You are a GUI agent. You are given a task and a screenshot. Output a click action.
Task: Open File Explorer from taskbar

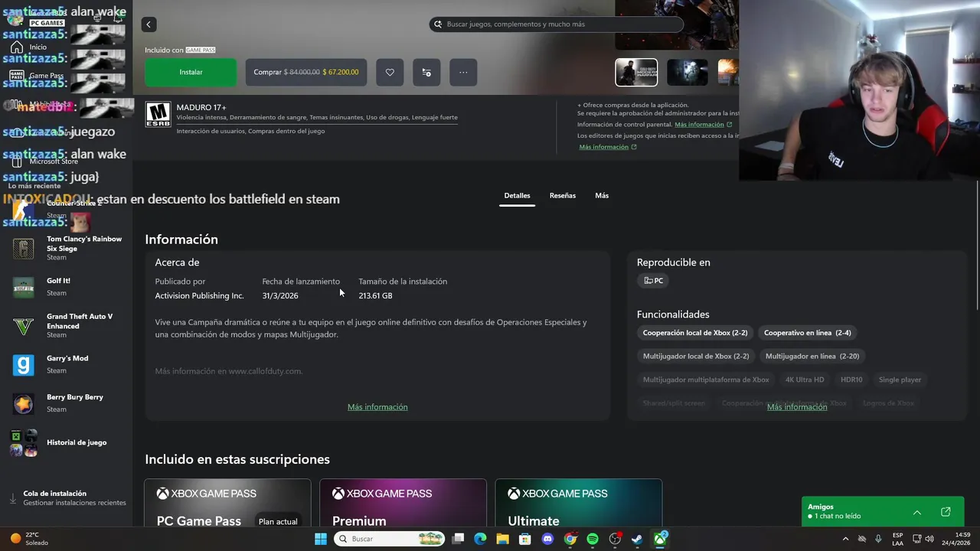tap(502, 539)
